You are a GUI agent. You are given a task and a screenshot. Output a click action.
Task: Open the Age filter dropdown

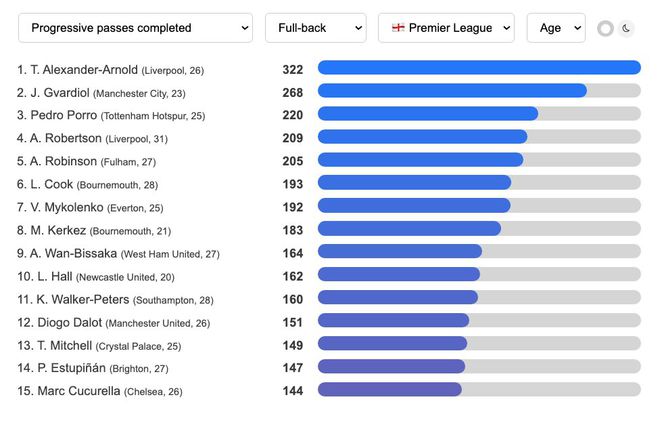pos(555,28)
